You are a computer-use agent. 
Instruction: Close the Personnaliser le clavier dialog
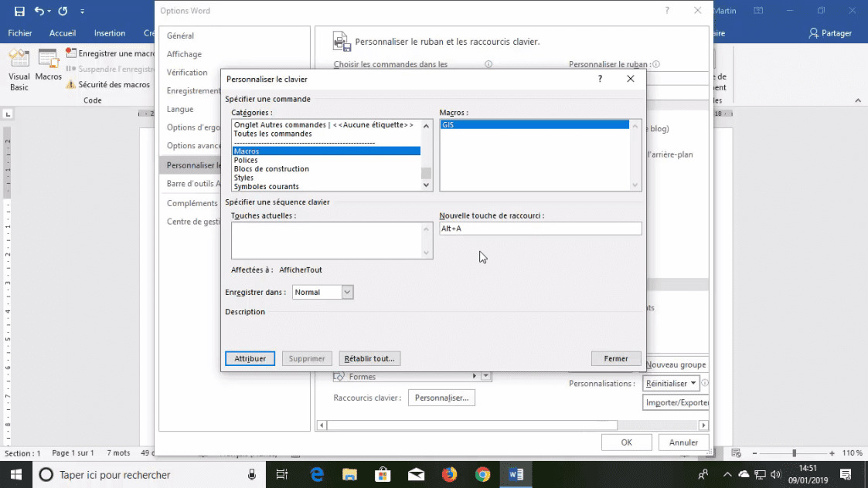pyautogui.click(x=630, y=79)
